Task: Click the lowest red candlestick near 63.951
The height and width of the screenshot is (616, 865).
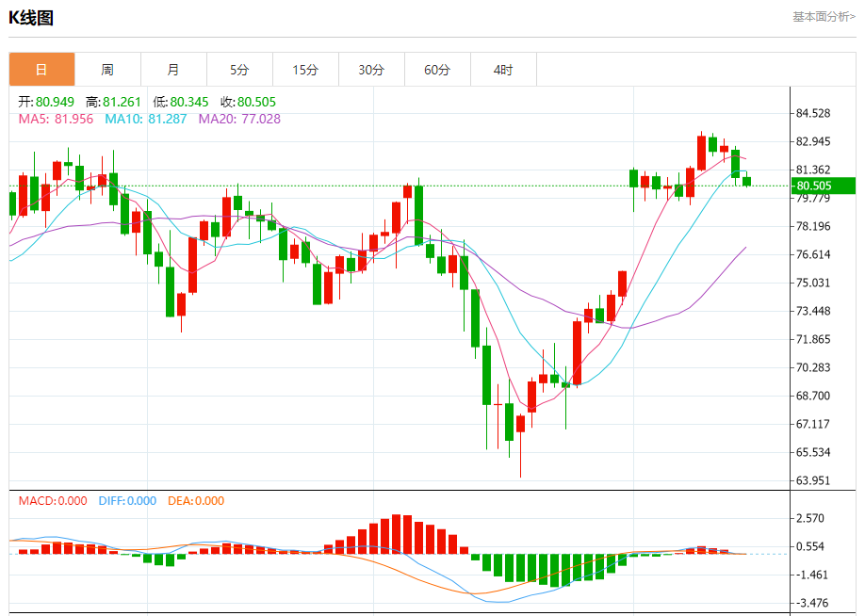Action: click(x=520, y=424)
